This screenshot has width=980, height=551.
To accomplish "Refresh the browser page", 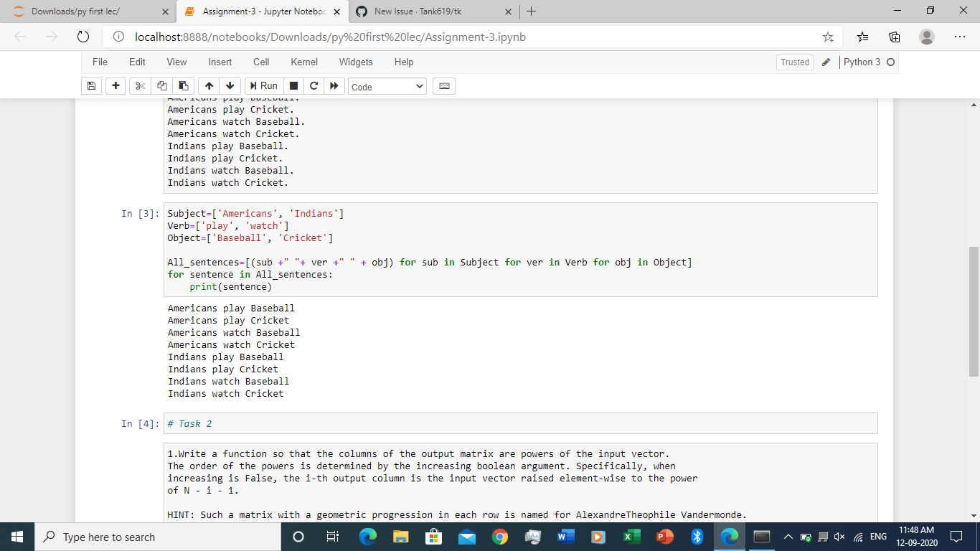I will [x=83, y=37].
